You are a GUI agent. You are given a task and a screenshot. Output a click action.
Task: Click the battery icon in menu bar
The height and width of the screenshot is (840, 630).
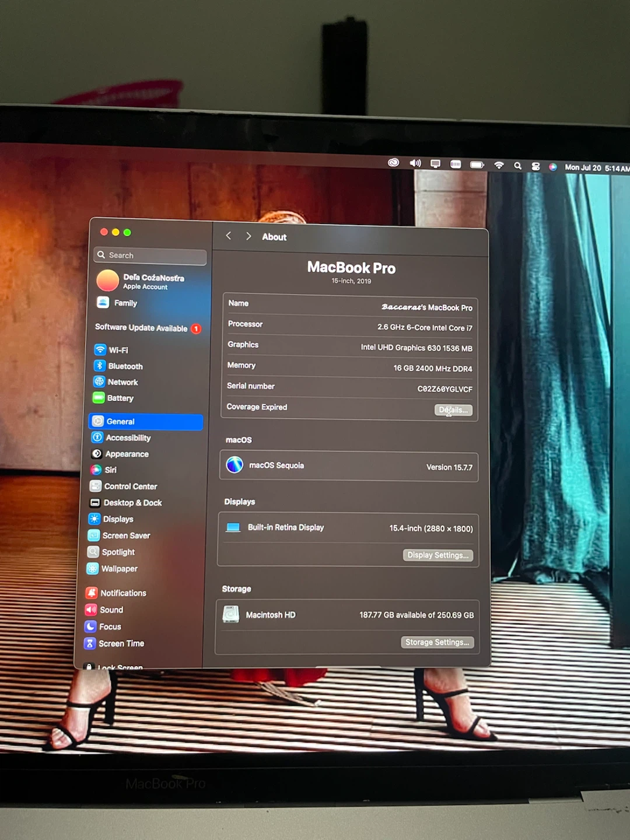click(x=477, y=164)
